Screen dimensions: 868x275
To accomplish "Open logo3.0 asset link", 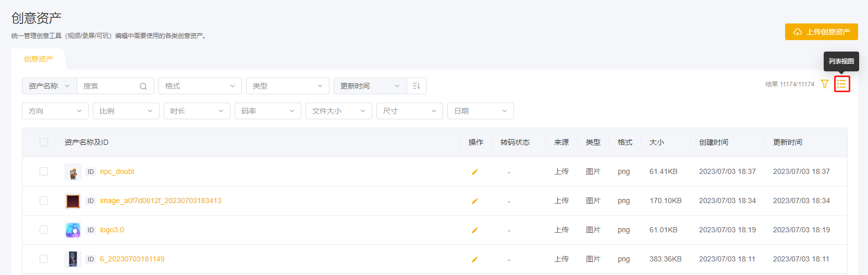I will [x=112, y=230].
